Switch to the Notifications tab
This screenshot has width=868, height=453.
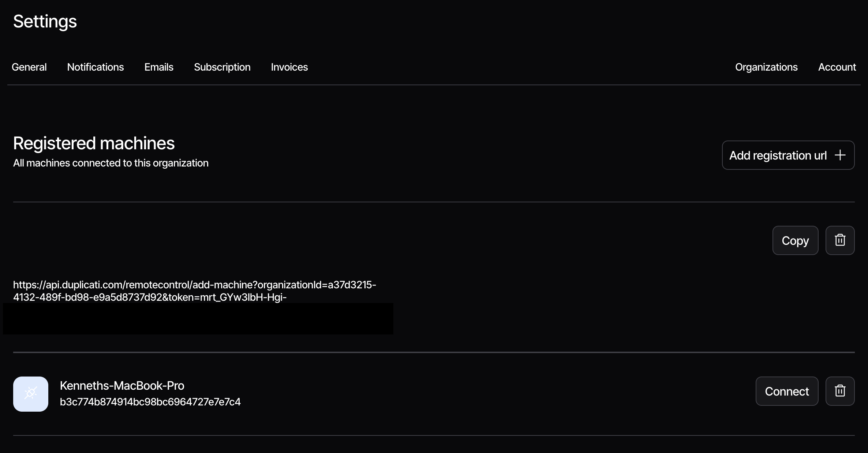coord(96,67)
